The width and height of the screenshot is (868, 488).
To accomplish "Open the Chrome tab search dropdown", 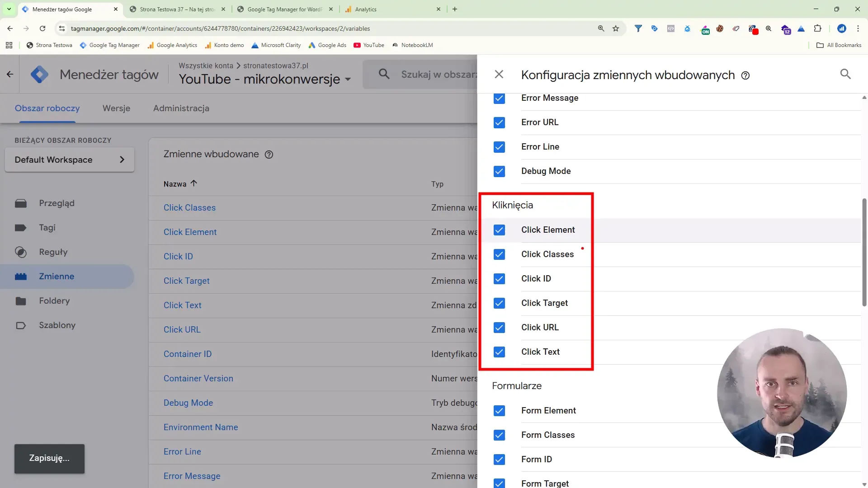I will [x=9, y=9].
